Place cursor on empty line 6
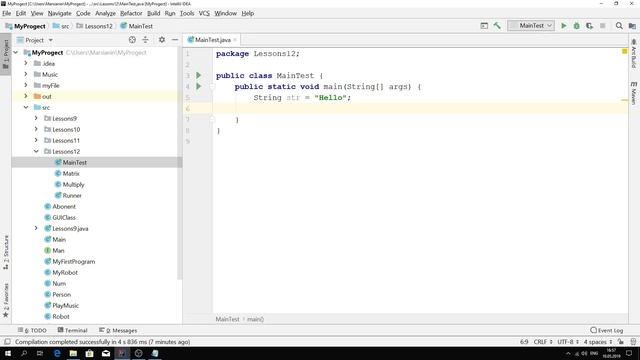The height and width of the screenshot is (360, 640). pos(420,109)
